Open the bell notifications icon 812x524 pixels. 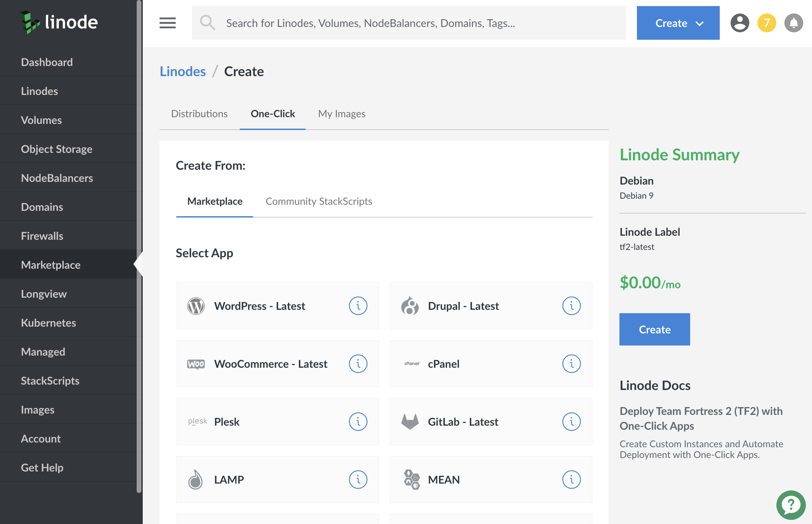point(793,23)
